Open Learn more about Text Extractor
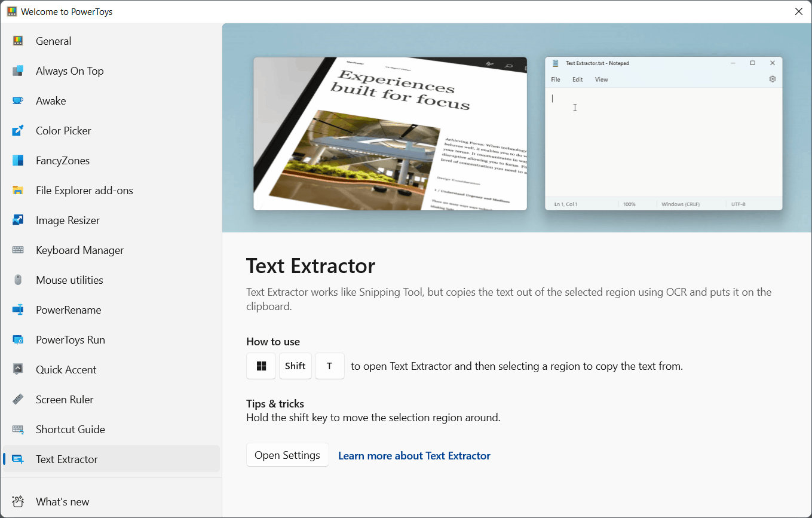This screenshot has height=518, width=812. [x=414, y=455]
